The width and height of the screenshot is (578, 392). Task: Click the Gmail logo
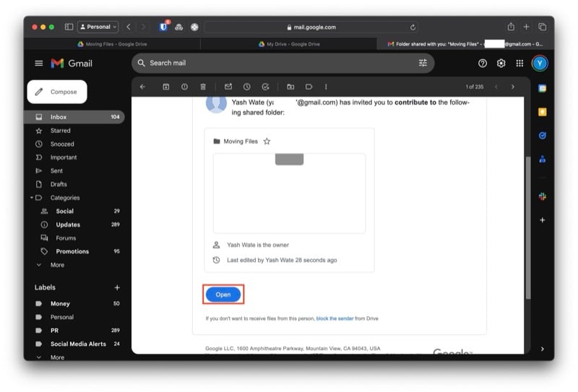coord(72,64)
